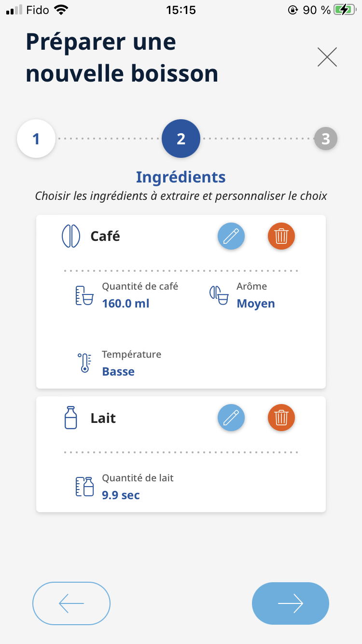Tap the Quantité de lait measuring icon

coord(84,487)
